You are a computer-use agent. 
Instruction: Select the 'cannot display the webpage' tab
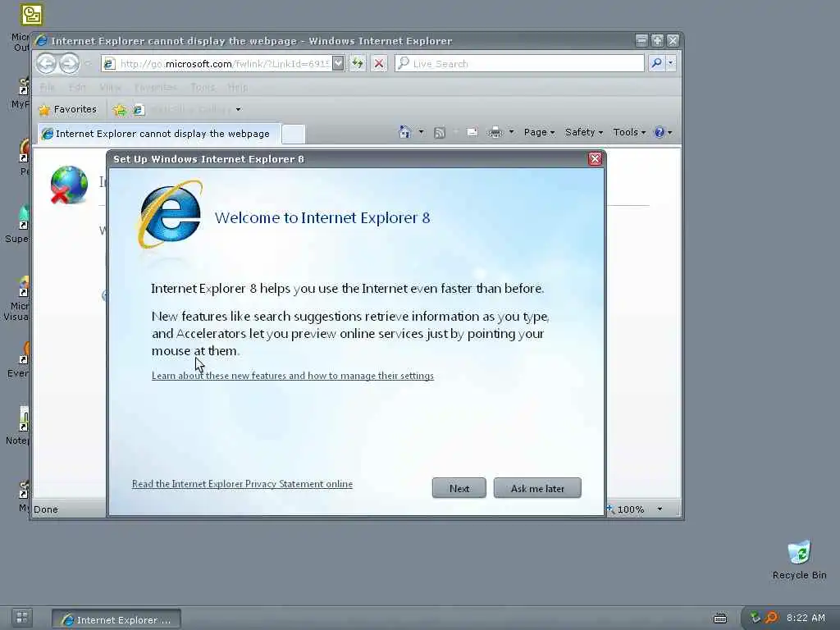click(158, 134)
